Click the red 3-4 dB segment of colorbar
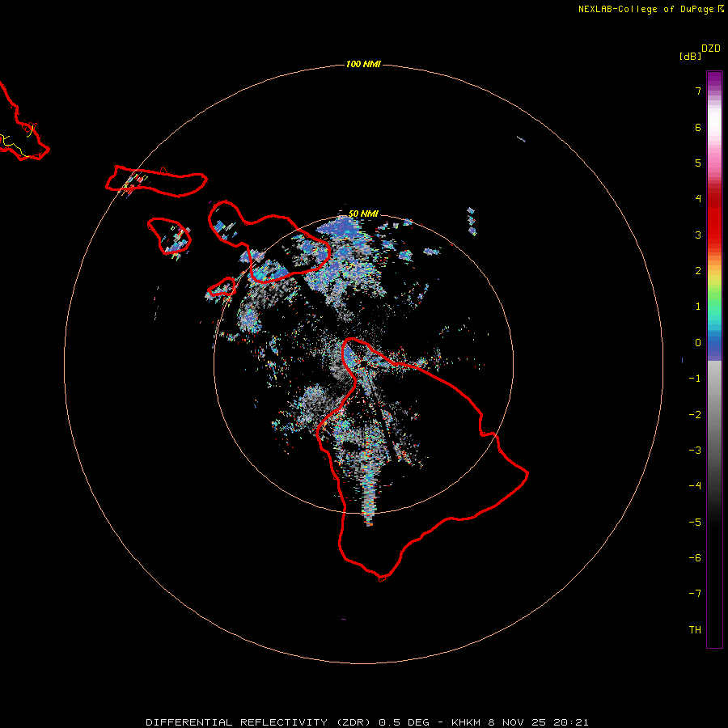728x728 pixels. (x=714, y=216)
